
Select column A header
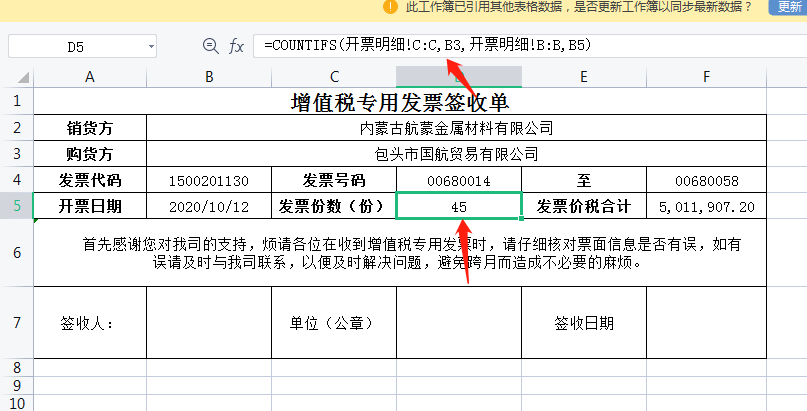click(x=90, y=77)
